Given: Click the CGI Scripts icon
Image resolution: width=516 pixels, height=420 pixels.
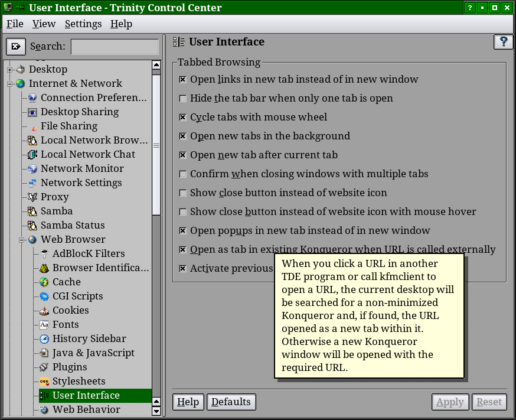Looking at the screenshot, I should point(44,296).
